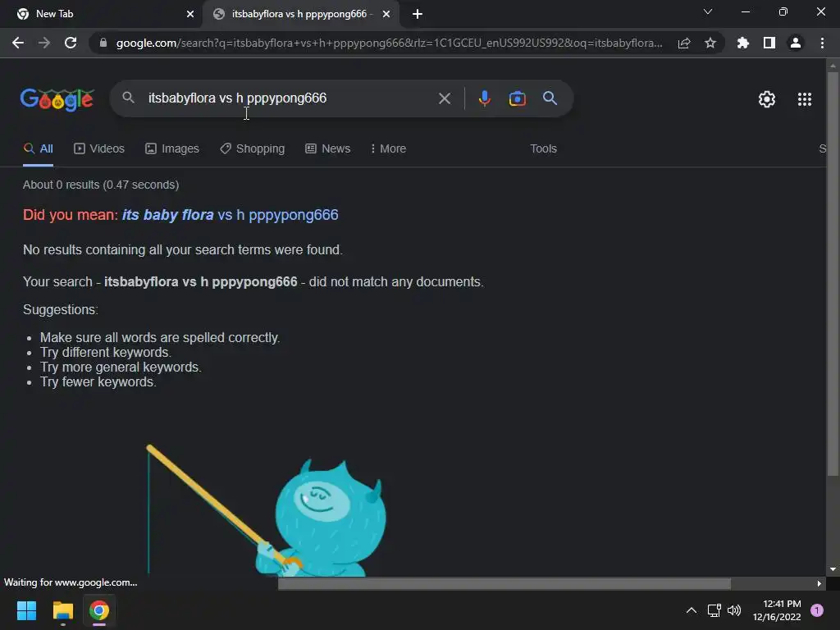Click the 'About 0 results' text

click(101, 185)
